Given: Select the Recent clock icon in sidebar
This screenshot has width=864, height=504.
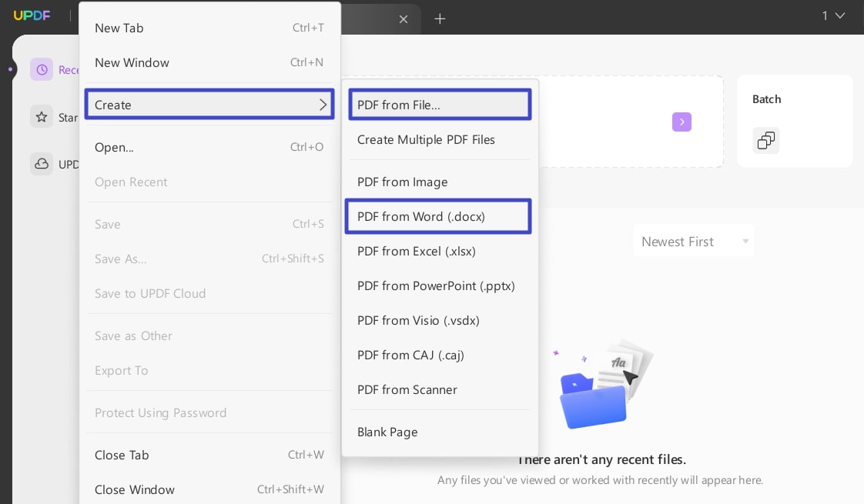Looking at the screenshot, I should [x=42, y=69].
